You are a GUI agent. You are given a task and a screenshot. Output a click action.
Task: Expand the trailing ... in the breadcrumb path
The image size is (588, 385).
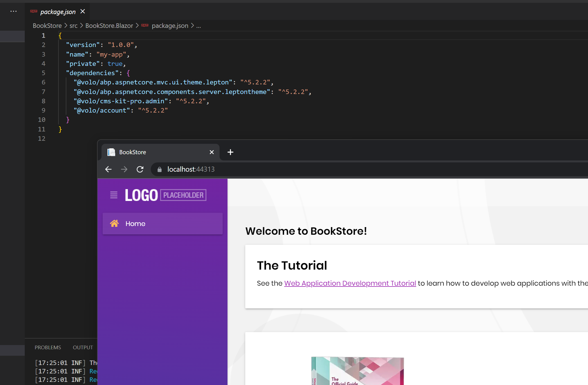pos(199,26)
